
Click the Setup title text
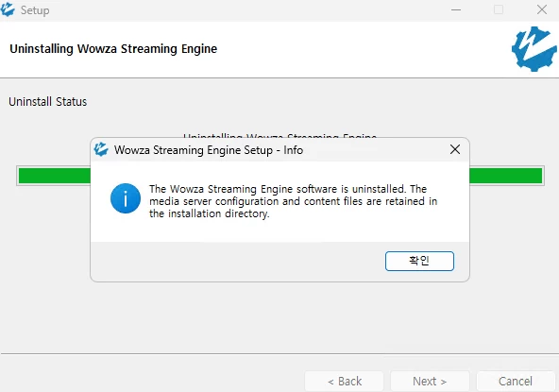click(35, 10)
